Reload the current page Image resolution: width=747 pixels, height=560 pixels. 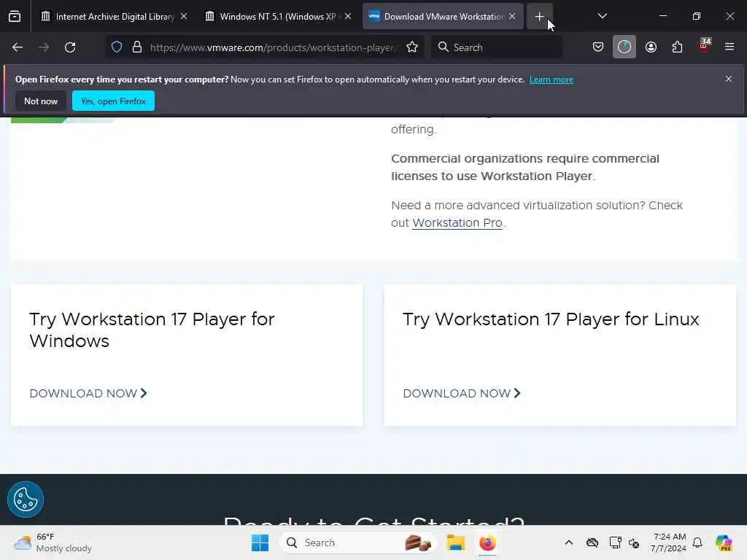pyautogui.click(x=70, y=47)
